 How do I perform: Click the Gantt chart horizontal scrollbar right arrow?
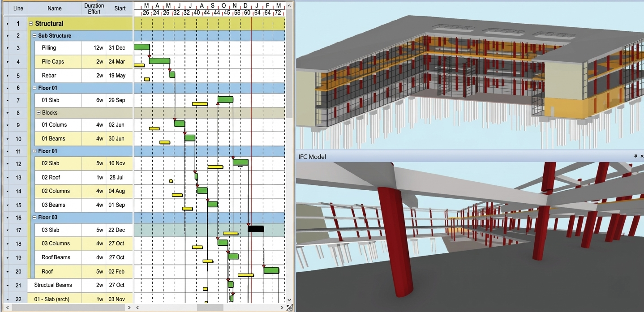(282, 308)
